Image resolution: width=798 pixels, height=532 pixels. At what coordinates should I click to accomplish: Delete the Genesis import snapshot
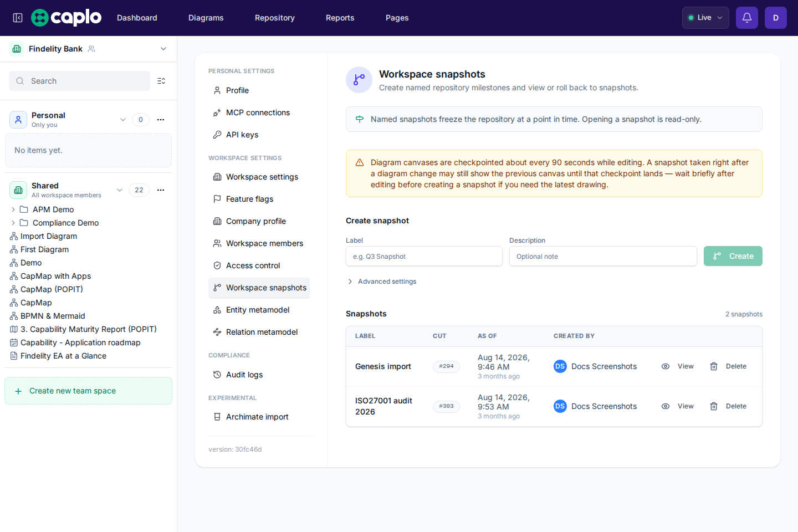728,366
